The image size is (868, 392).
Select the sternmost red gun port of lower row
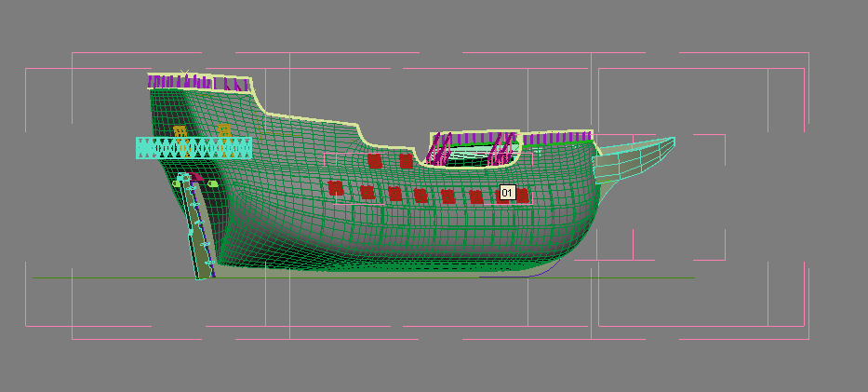point(336,188)
